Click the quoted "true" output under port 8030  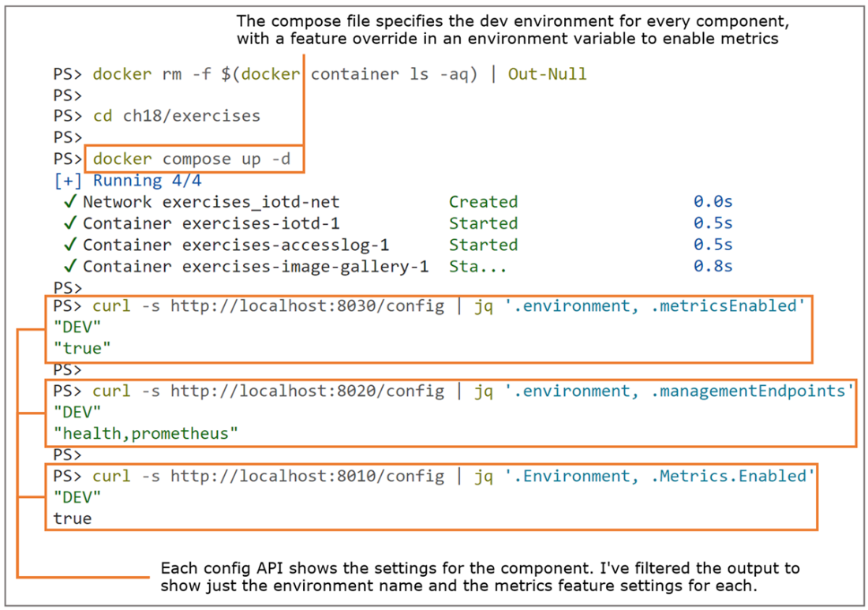(x=82, y=348)
